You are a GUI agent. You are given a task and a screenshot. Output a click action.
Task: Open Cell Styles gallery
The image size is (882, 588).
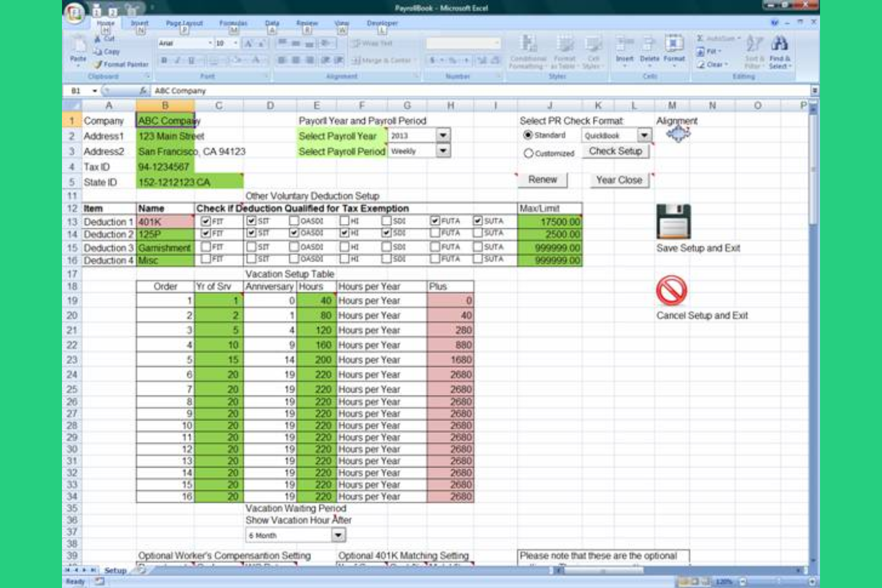tap(593, 52)
